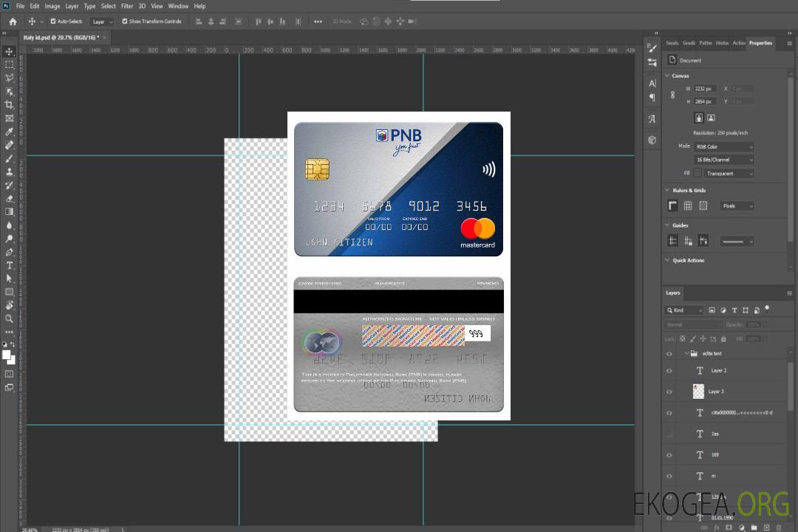Show the hidden '1ss' text layer

(669, 434)
